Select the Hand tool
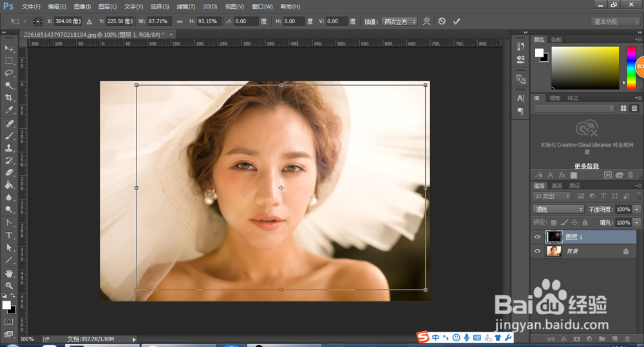The height and width of the screenshot is (347, 644). point(9,273)
